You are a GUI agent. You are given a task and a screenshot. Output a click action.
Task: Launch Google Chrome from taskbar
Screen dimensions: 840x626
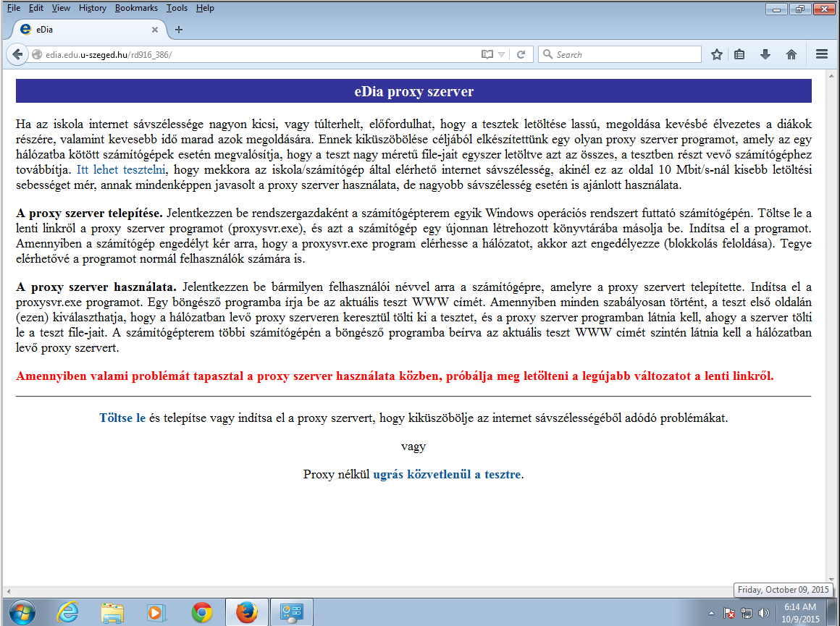tap(202, 612)
